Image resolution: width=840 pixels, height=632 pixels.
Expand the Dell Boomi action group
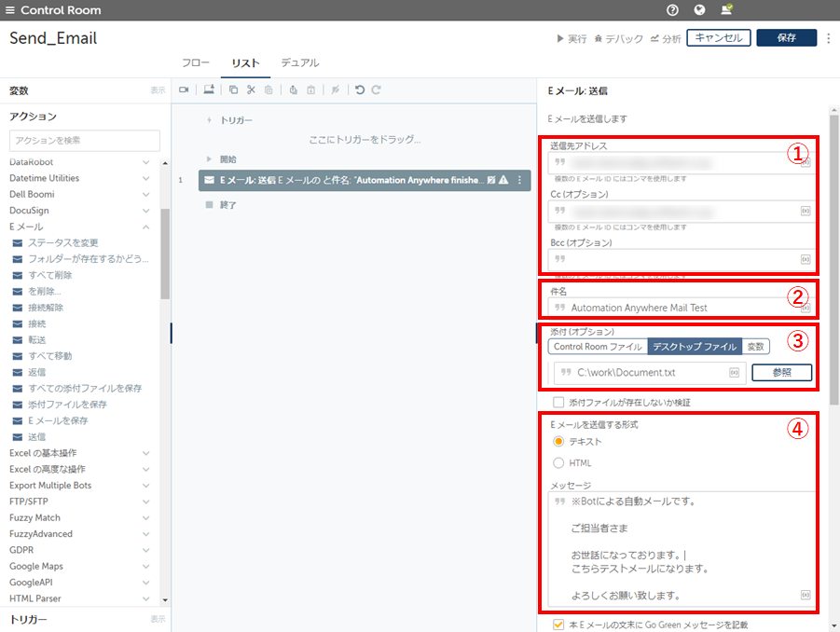point(145,195)
